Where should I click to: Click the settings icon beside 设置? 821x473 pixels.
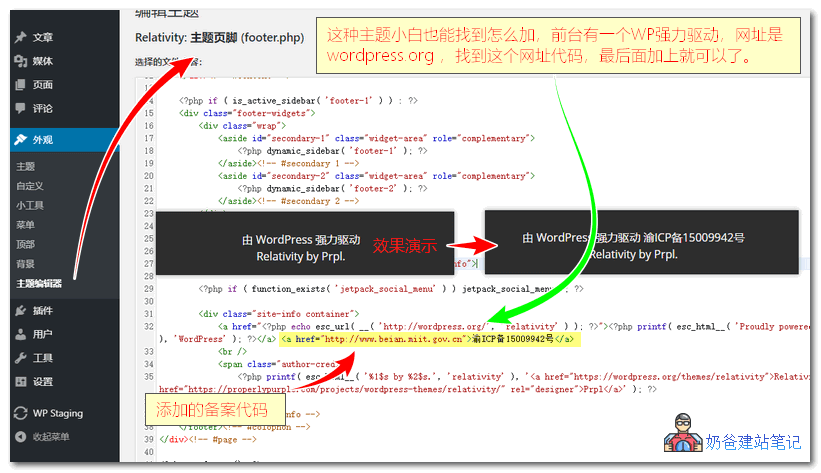(20, 382)
